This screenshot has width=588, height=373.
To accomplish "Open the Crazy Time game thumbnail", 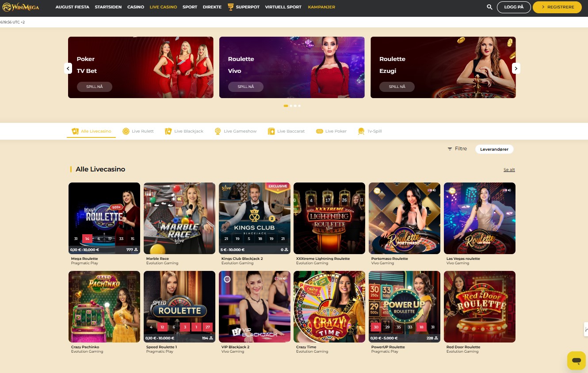I will [329, 307].
